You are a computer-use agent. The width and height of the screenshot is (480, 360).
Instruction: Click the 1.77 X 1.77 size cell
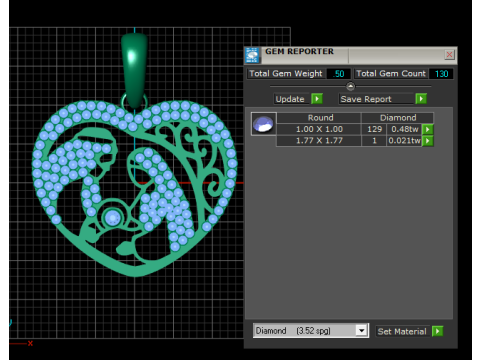coord(319,141)
